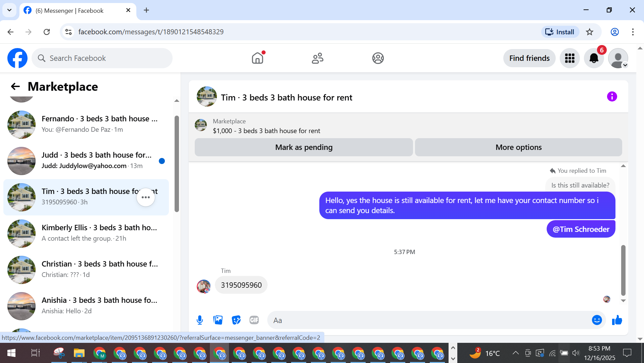Open Task View on taskbar
Screen dimensions: 644x363
35,353
